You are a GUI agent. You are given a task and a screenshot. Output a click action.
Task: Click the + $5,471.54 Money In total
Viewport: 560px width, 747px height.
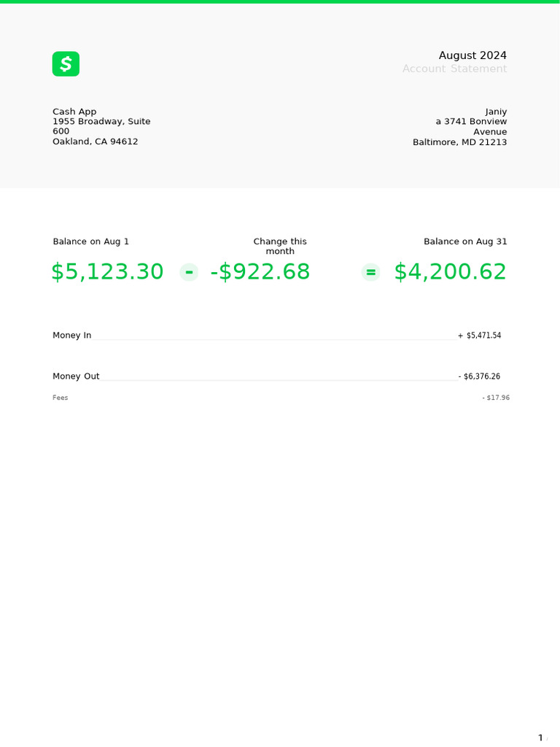pyautogui.click(x=479, y=336)
